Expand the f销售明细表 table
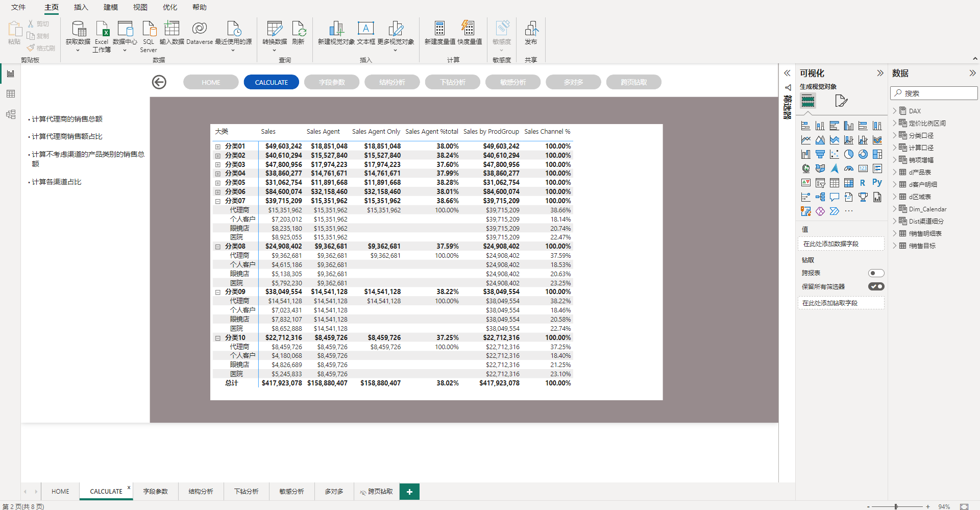 (895, 233)
